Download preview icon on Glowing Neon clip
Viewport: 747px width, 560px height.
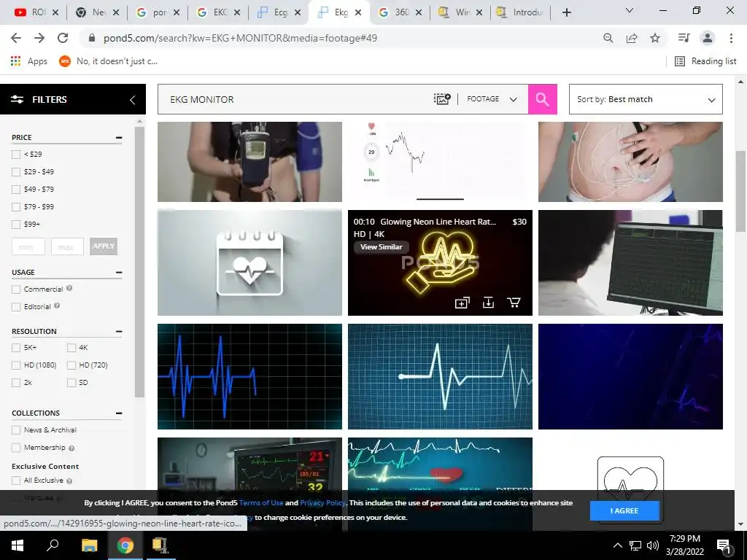pos(488,303)
